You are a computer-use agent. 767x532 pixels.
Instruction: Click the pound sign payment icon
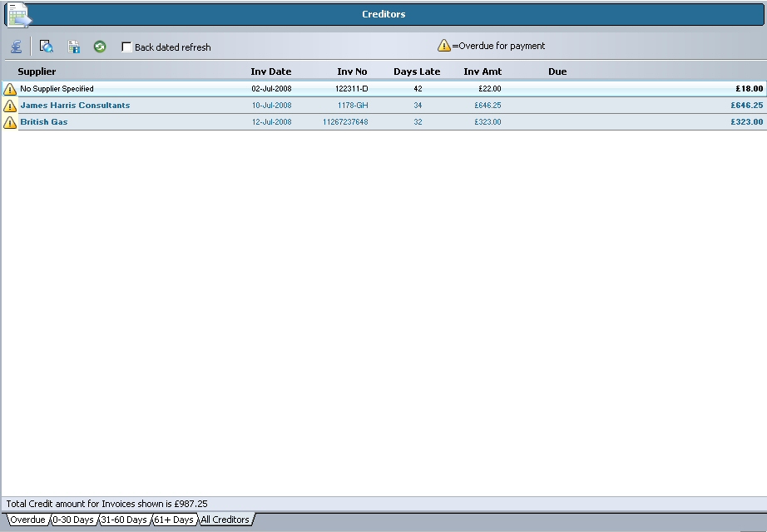(16, 47)
